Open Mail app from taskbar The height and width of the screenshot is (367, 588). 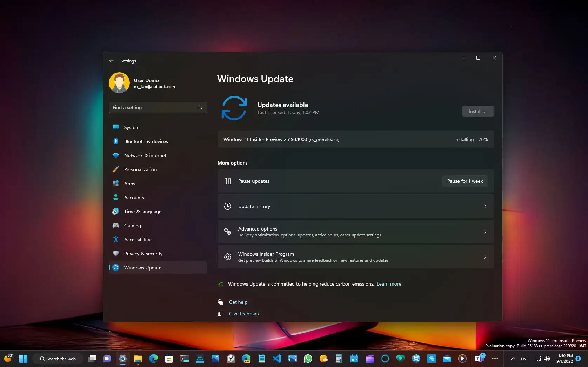point(447,359)
